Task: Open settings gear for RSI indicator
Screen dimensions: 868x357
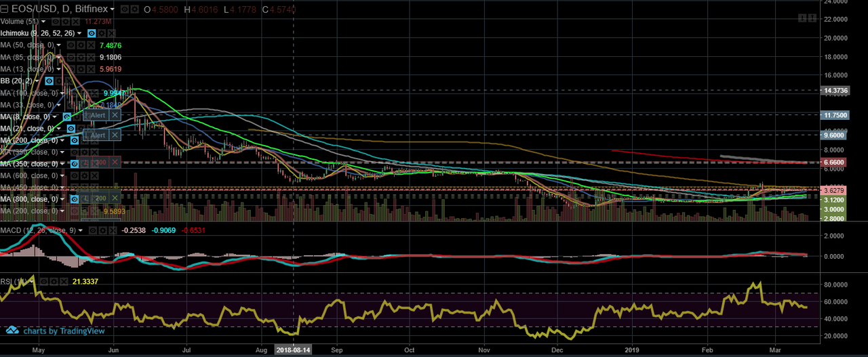Action: pos(54,282)
